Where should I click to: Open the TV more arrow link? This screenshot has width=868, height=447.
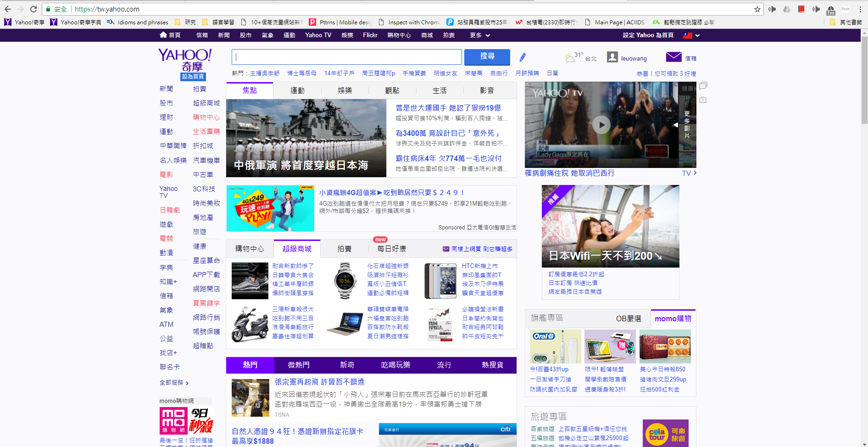click(689, 173)
